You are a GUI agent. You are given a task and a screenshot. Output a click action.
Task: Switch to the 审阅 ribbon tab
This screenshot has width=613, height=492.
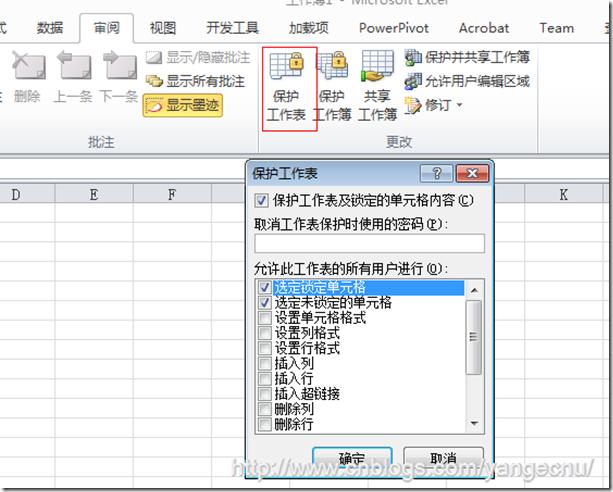[106, 28]
